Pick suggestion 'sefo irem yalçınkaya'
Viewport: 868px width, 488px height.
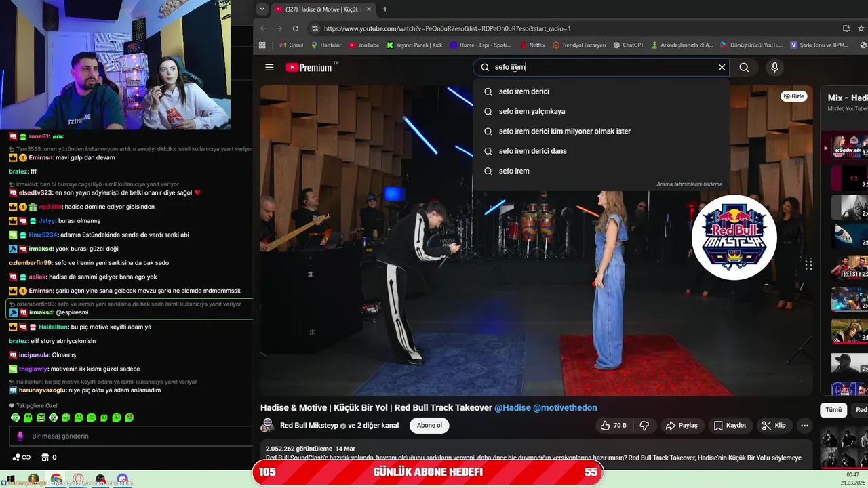[x=601, y=111]
